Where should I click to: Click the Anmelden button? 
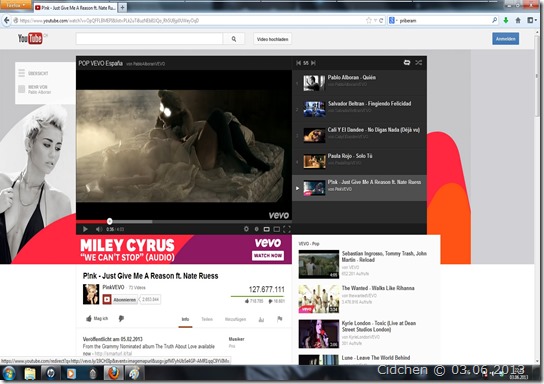(505, 39)
